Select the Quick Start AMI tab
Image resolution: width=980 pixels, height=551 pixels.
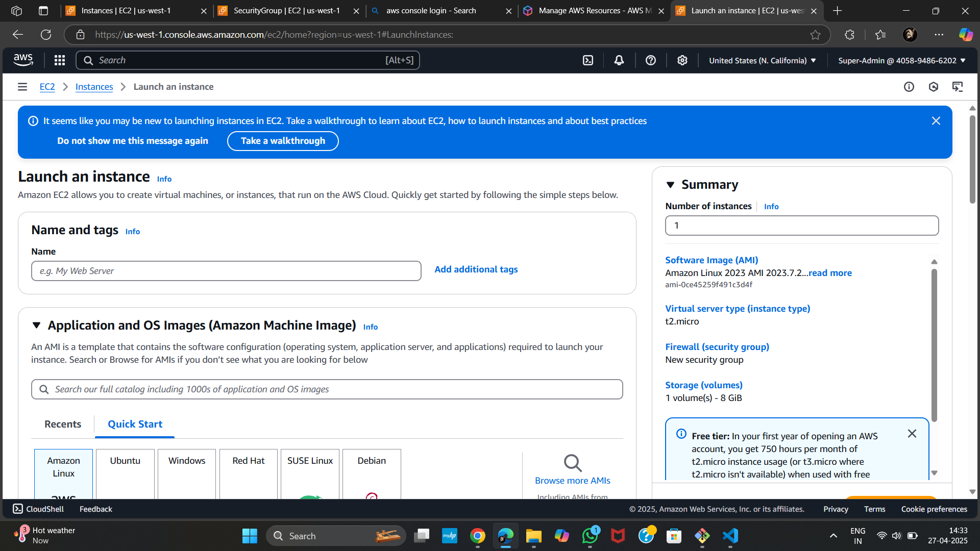(x=135, y=424)
